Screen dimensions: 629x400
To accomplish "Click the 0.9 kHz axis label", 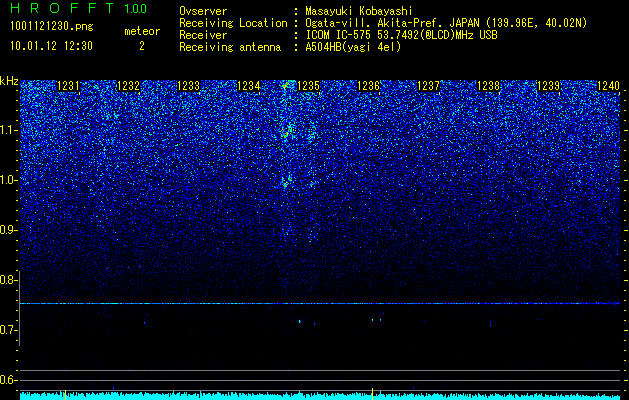I will coord(9,230).
